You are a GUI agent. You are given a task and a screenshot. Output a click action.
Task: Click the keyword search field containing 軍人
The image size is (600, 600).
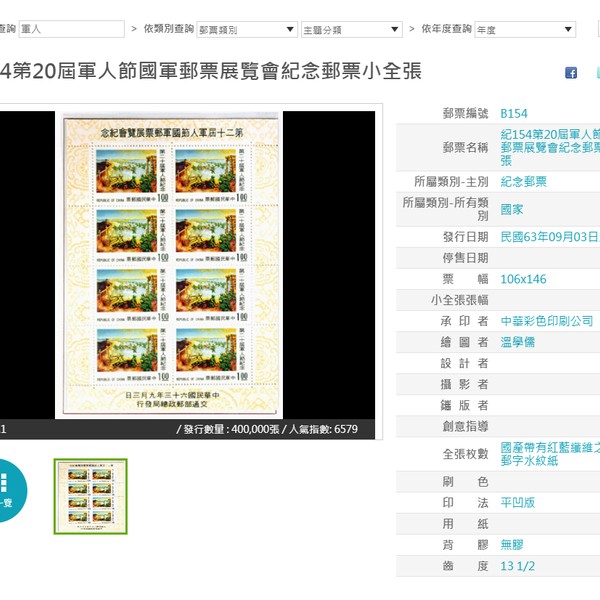coord(72,29)
